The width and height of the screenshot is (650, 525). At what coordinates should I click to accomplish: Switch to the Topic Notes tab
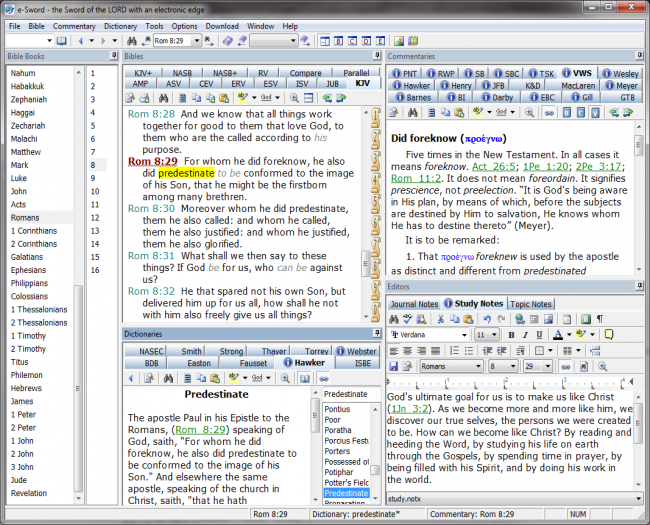[x=531, y=304]
